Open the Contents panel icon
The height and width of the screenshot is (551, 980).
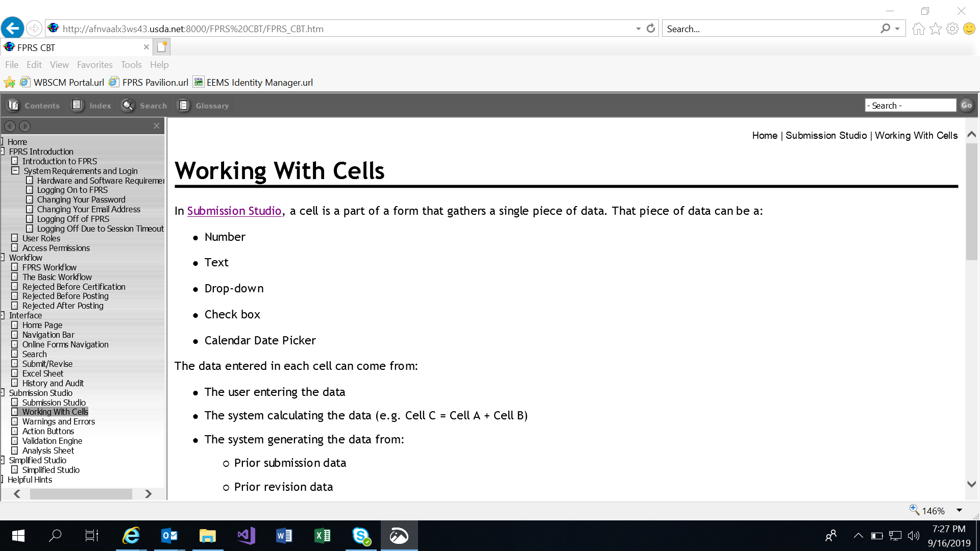pos(13,106)
